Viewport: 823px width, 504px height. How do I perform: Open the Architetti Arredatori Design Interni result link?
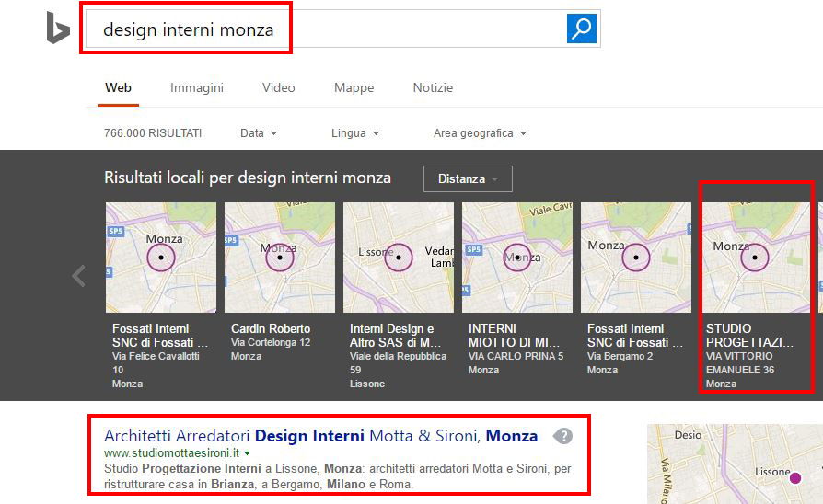[320, 436]
